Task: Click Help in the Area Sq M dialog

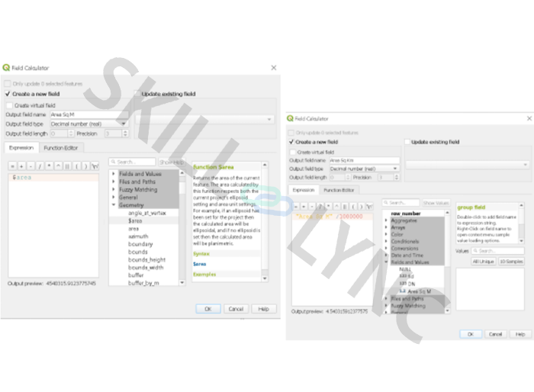Action: 264,309
